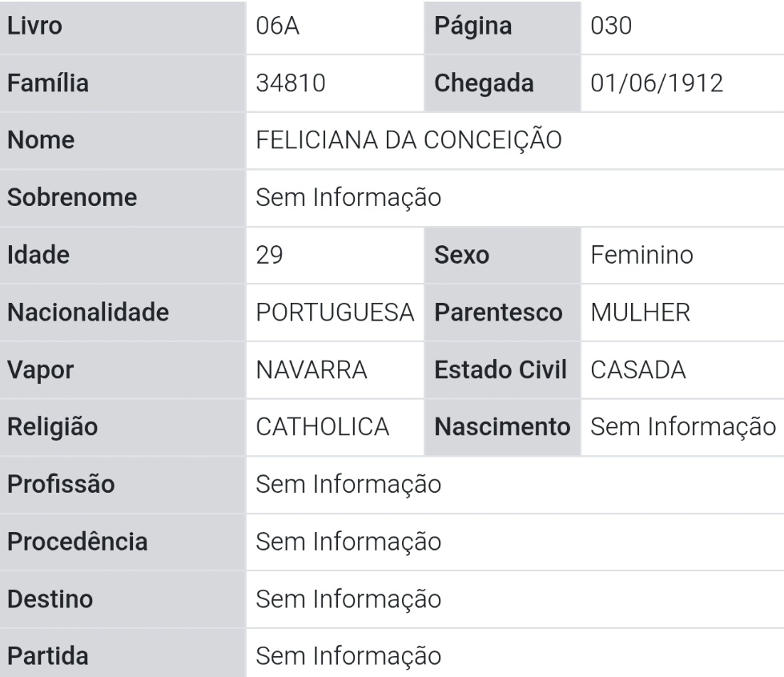
Task: Click the Destino value cell
Action: click(348, 598)
